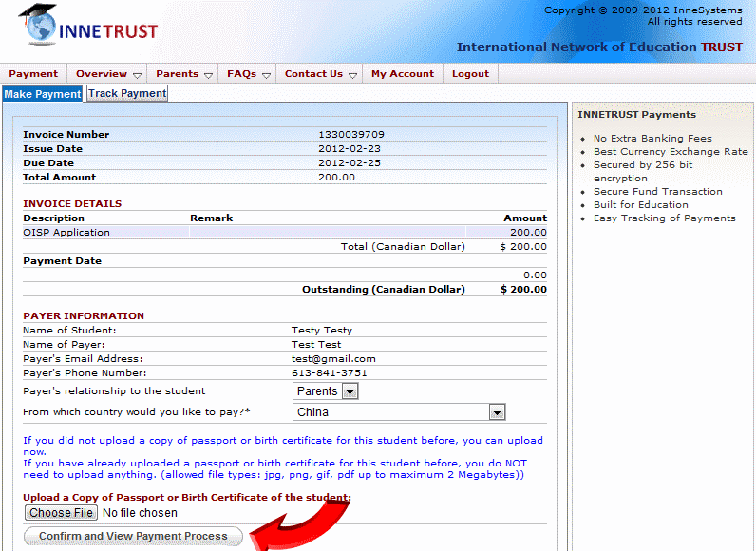The image size is (756, 551).
Task: Click the Outstanding amount $ 200.00
Action: [x=523, y=289]
